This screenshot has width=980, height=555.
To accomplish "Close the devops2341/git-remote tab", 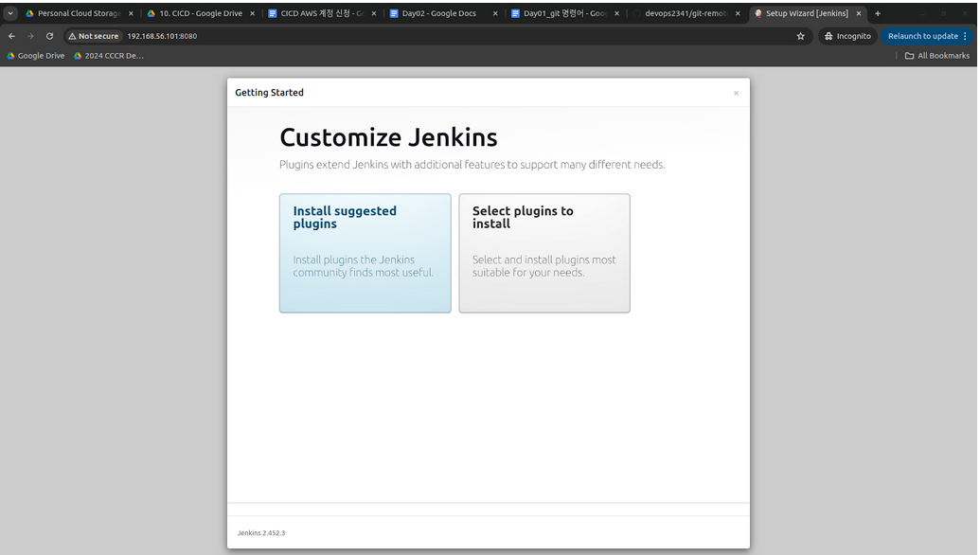I will (x=738, y=13).
